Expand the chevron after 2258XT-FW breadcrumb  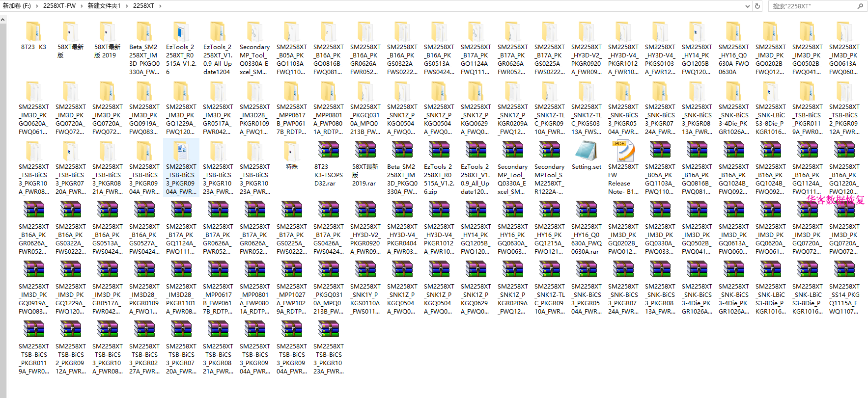click(82, 6)
